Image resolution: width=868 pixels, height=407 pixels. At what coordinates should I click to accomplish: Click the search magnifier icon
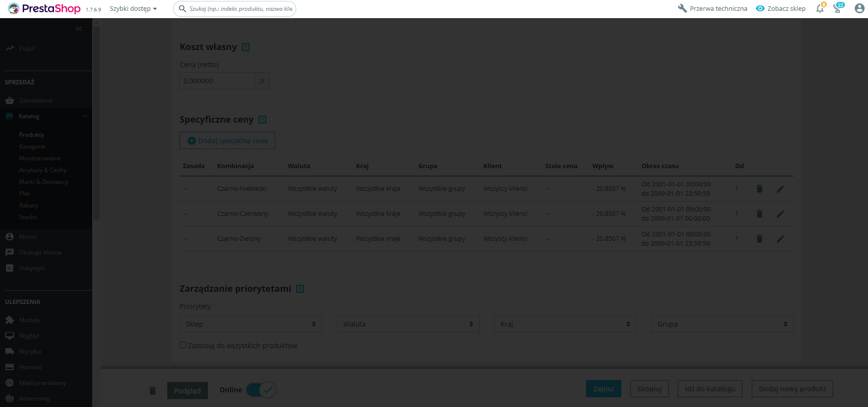pyautogui.click(x=182, y=8)
